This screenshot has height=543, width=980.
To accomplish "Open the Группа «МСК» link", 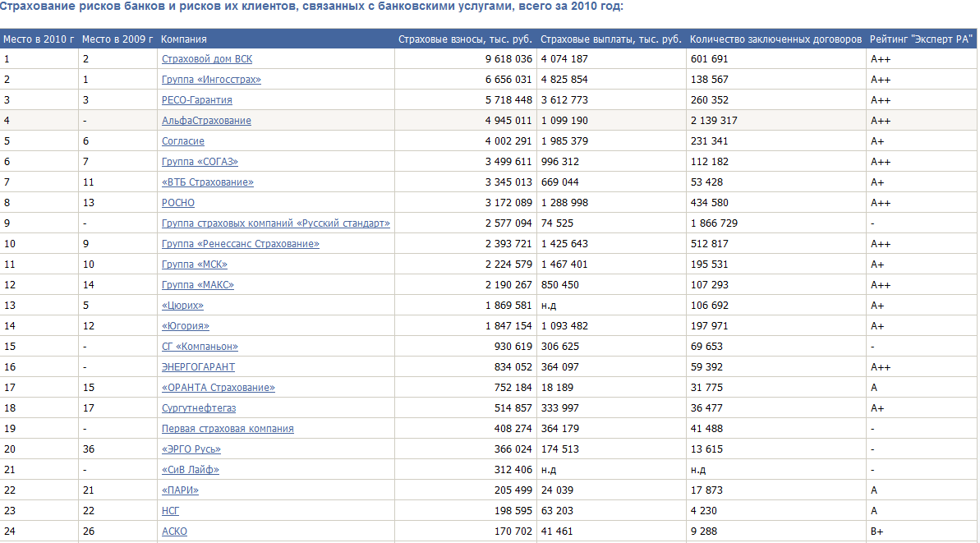I will pyautogui.click(x=195, y=265).
